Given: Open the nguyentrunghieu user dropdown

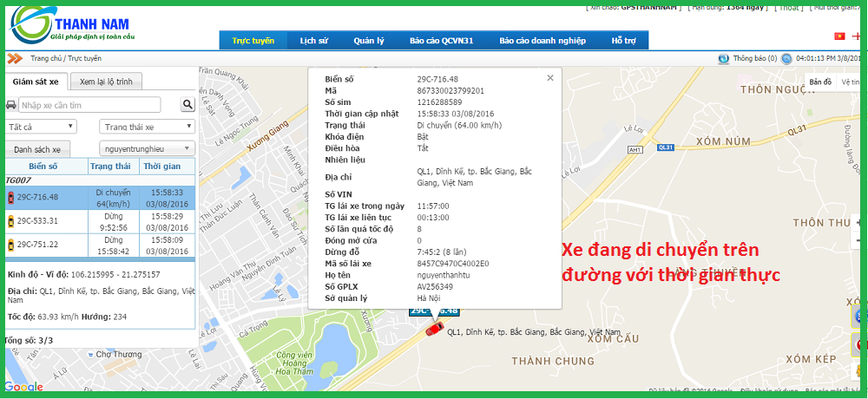Looking at the screenshot, I should [147, 148].
